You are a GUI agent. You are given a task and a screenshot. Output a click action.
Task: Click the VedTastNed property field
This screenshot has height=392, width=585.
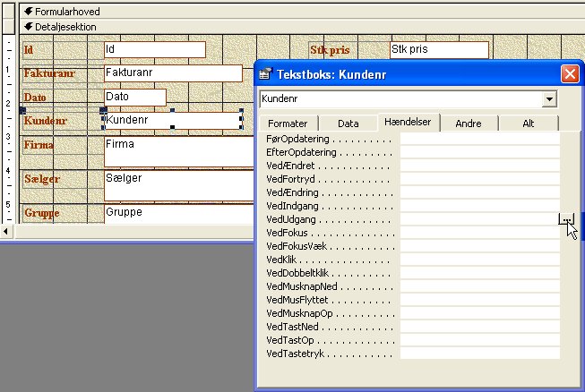coord(480,327)
